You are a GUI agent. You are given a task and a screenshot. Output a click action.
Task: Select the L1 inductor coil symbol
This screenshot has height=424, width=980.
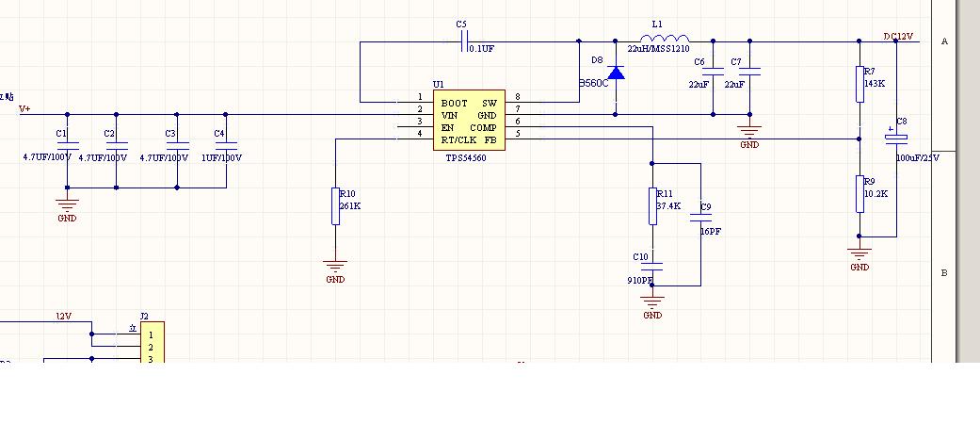click(x=665, y=38)
